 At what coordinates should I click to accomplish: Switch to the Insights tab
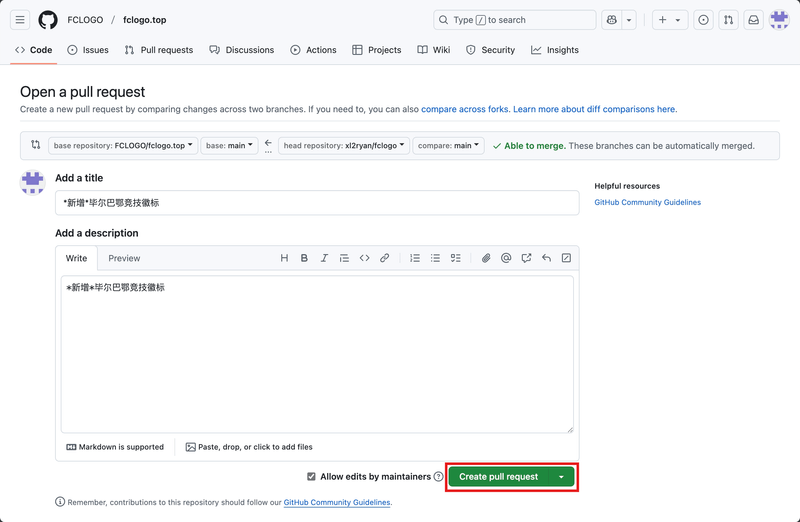click(555, 50)
